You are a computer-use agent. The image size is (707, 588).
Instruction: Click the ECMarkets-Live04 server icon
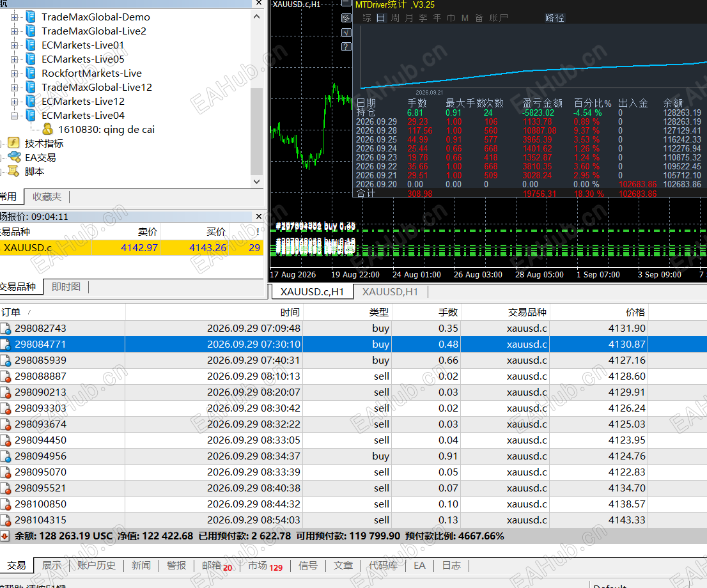(31, 115)
